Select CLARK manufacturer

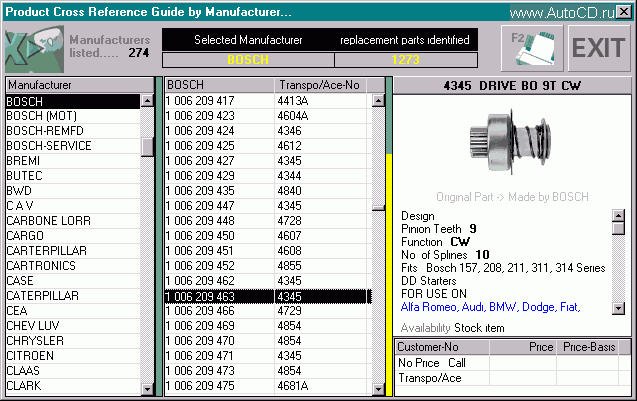tap(73, 386)
